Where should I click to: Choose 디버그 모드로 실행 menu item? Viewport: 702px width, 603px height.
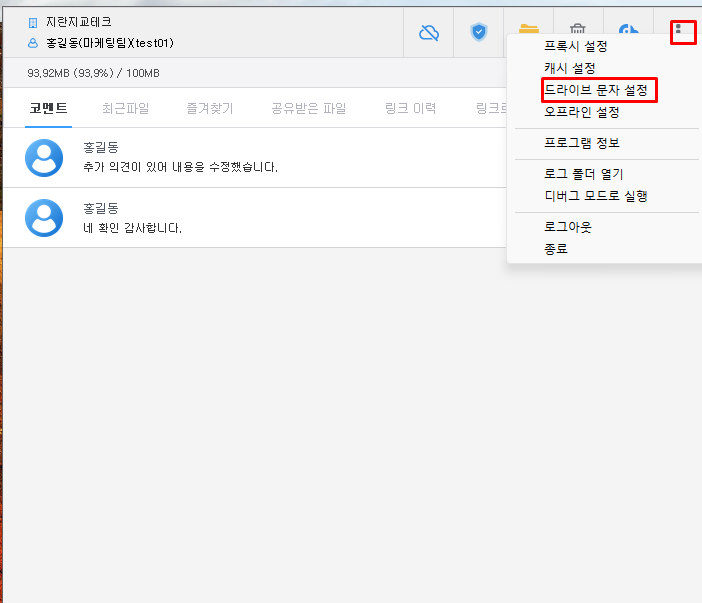595,196
